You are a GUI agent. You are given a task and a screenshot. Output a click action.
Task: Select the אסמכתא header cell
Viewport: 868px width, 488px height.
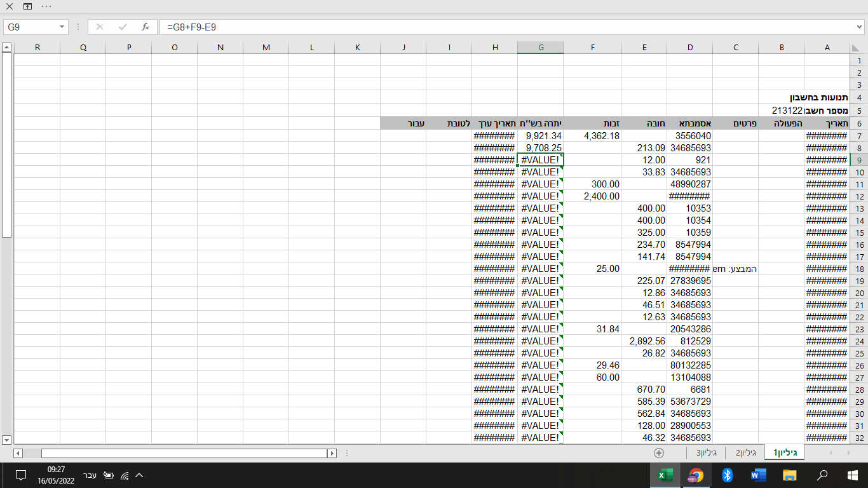pyautogui.click(x=690, y=123)
